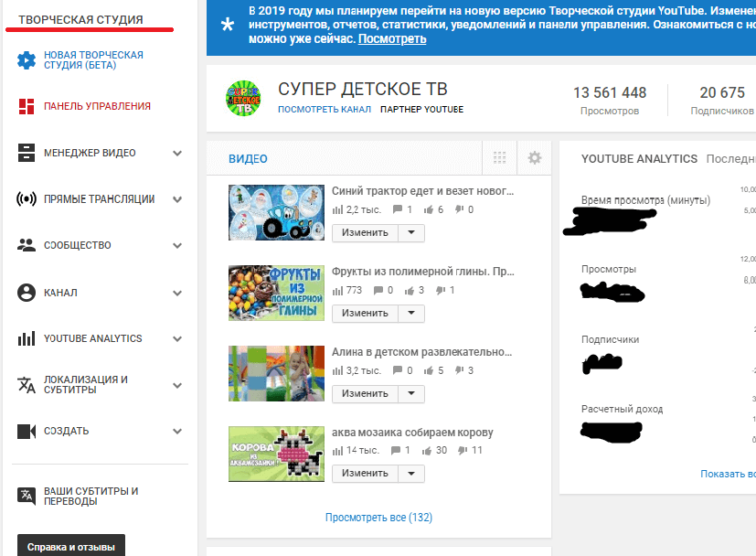This screenshot has width=756, height=556.
Task: Click the Прямые трансляции broadcast icon
Action: pos(27,199)
